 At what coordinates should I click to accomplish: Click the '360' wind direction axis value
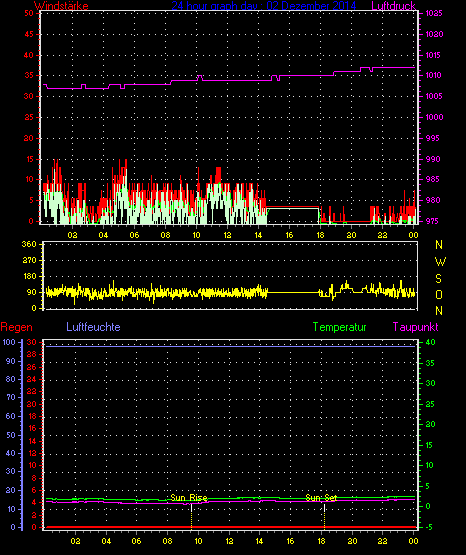[x=29, y=245]
